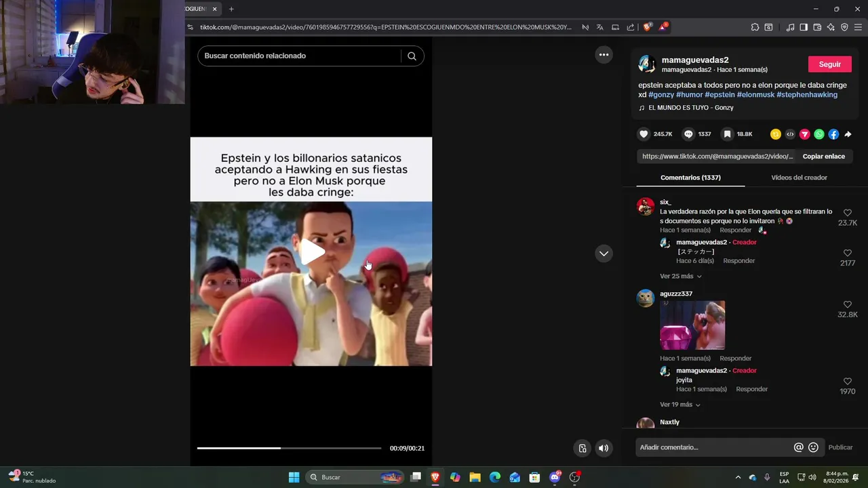Toggle the browser sidebar panel icon

click(804, 27)
